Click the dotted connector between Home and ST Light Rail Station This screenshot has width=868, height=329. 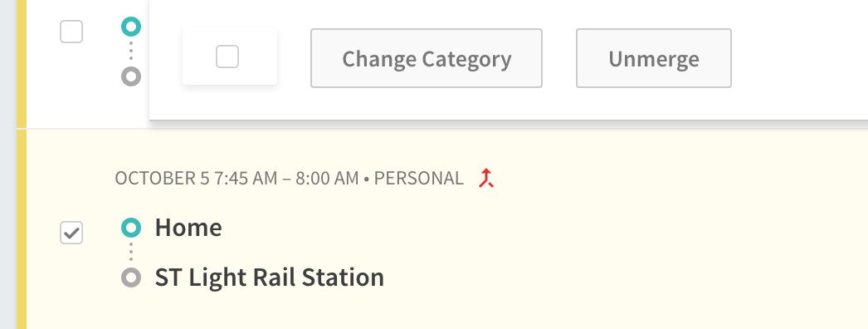(131, 252)
